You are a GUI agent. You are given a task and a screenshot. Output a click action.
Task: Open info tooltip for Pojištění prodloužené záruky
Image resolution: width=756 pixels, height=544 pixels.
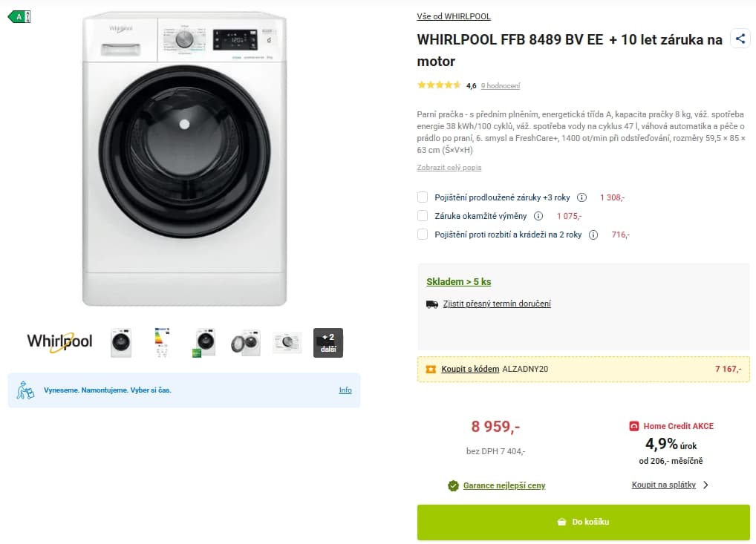pos(581,197)
